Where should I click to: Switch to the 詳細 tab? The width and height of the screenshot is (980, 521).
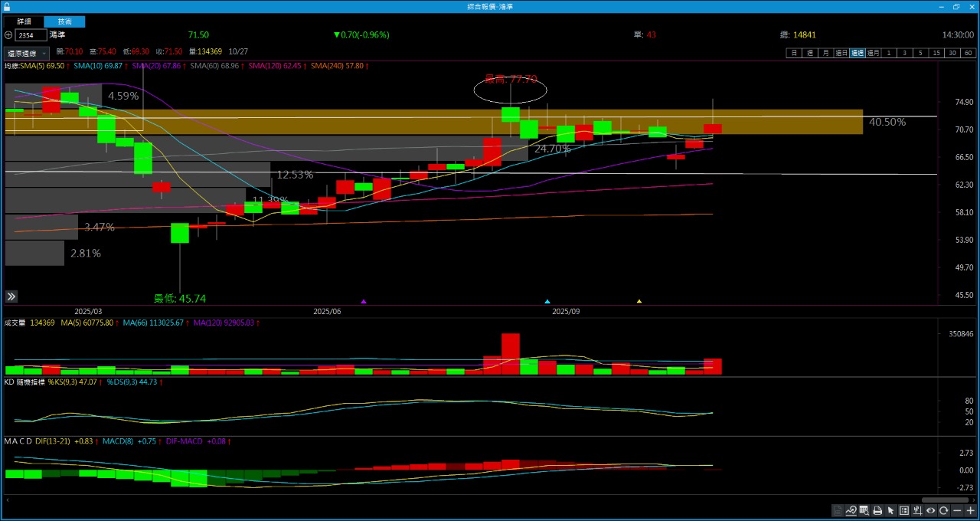(24, 21)
